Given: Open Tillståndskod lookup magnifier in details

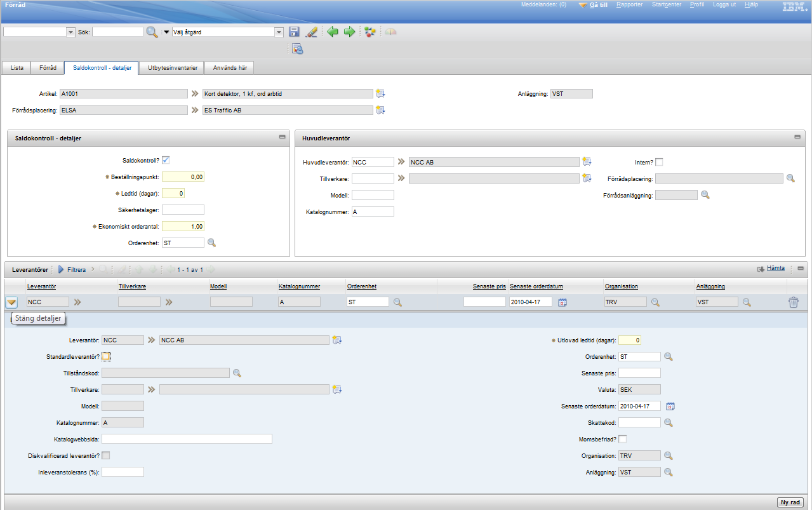Looking at the screenshot, I should click(x=237, y=373).
